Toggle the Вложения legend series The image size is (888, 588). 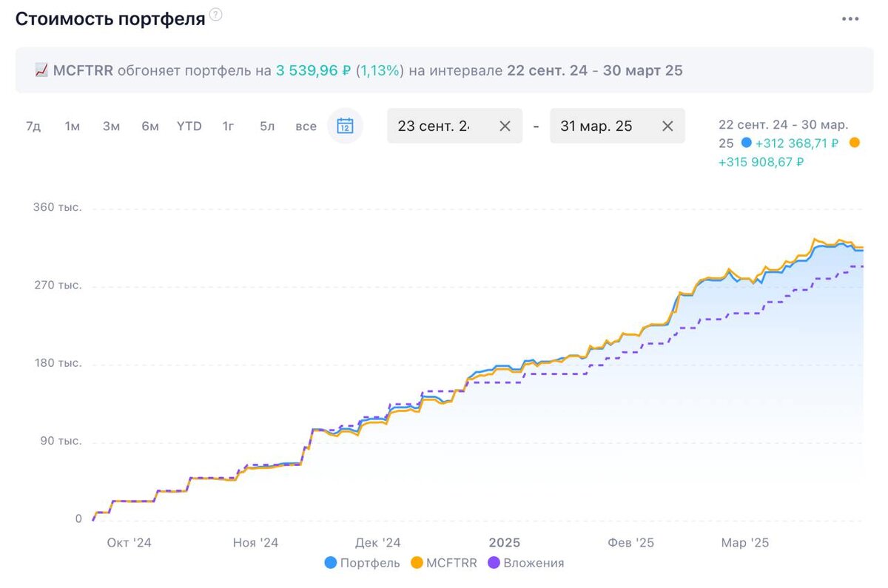point(525,563)
